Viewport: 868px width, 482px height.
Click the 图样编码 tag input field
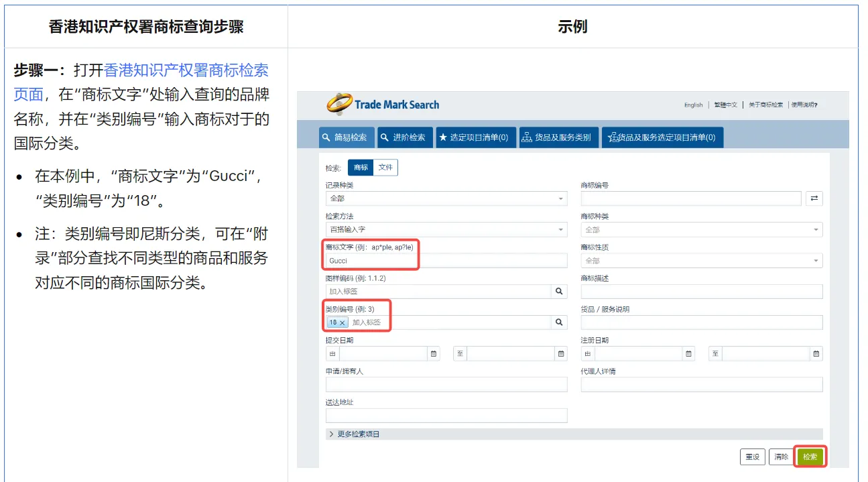[x=438, y=292]
